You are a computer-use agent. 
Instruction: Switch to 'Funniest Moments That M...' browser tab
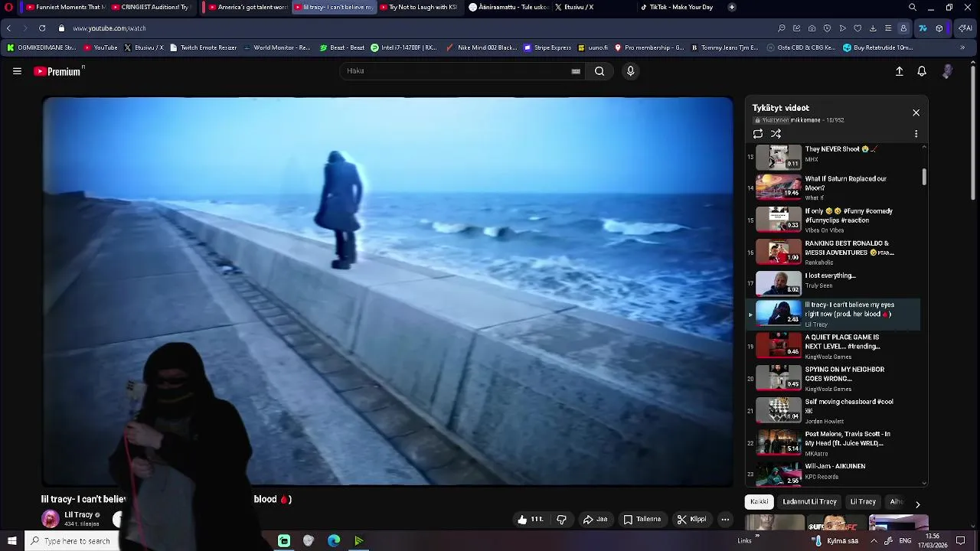[x=65, y=7]
